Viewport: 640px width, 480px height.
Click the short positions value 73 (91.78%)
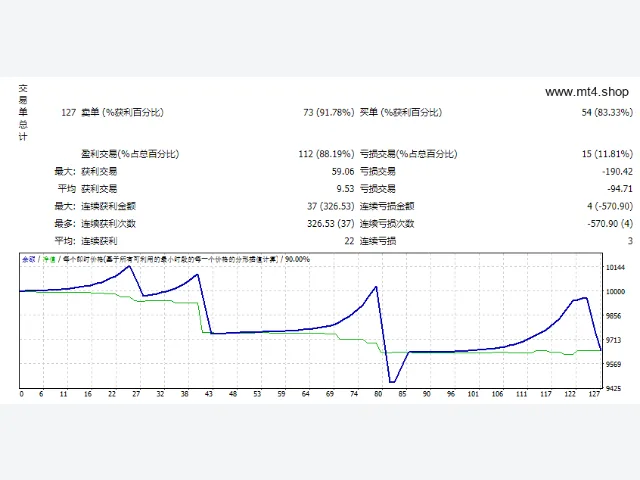[x=329, y=112]
